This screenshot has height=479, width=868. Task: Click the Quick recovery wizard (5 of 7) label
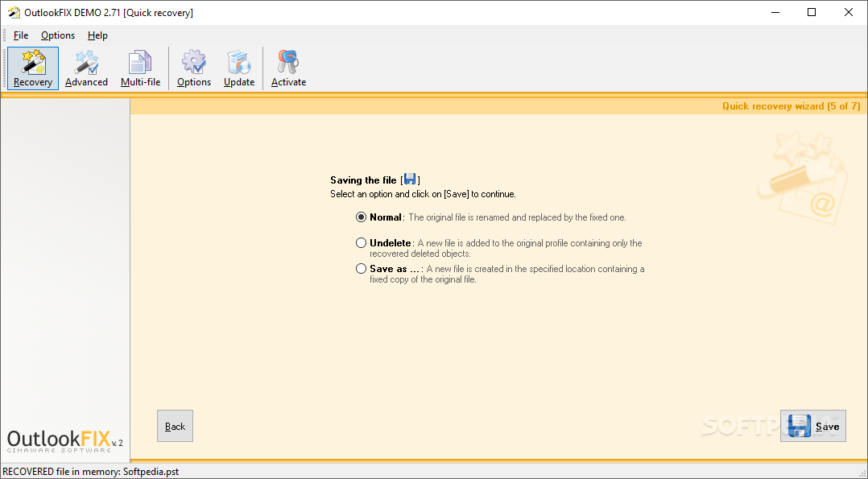tap(791, 106)
